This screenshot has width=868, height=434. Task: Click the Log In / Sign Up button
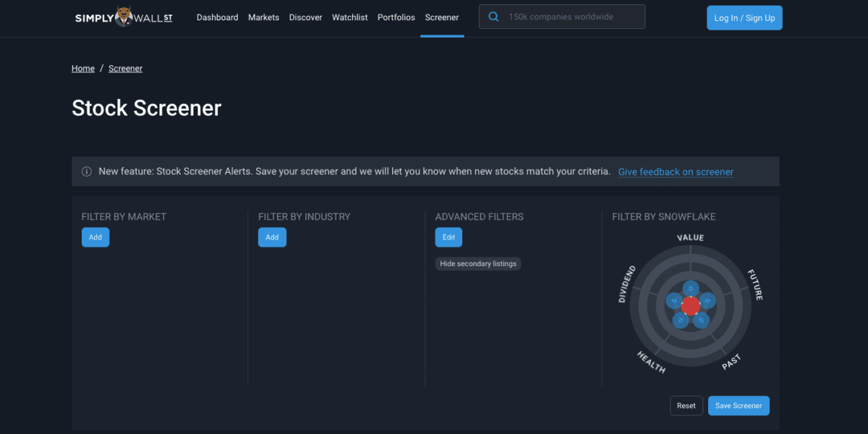click(744, 17)
